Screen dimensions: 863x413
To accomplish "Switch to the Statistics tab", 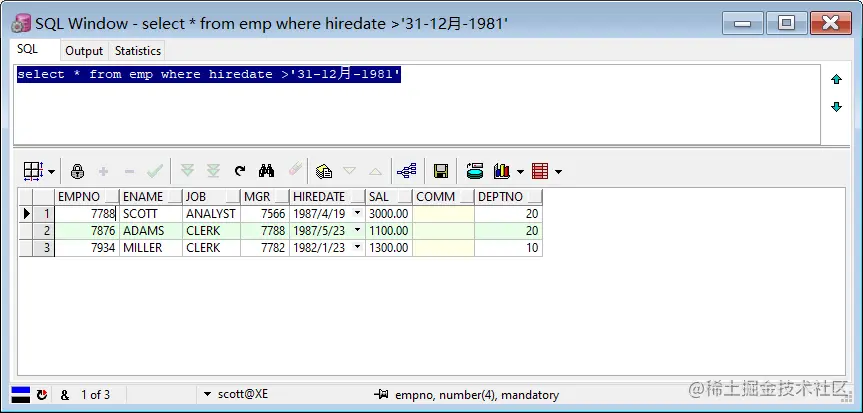I will point(138,51).
